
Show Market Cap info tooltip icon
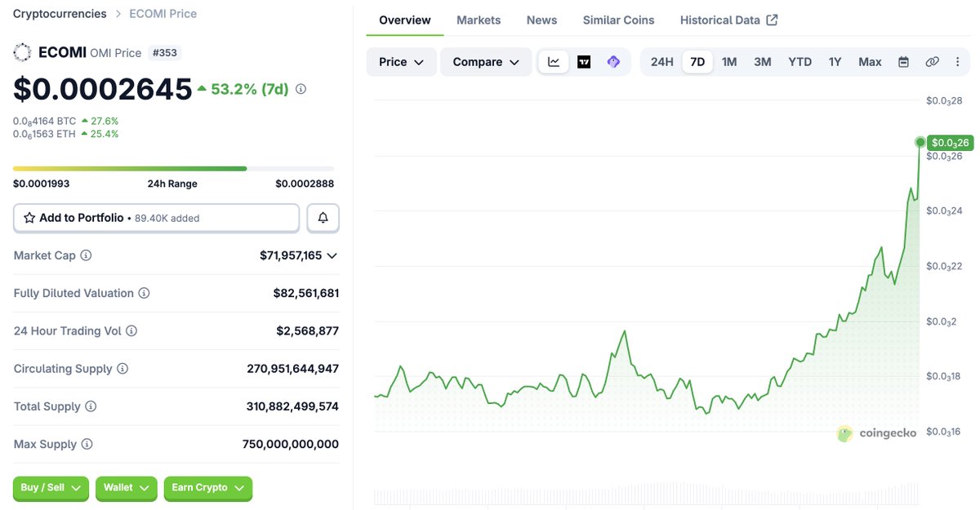pyautogui.click(x=86, y=255)
